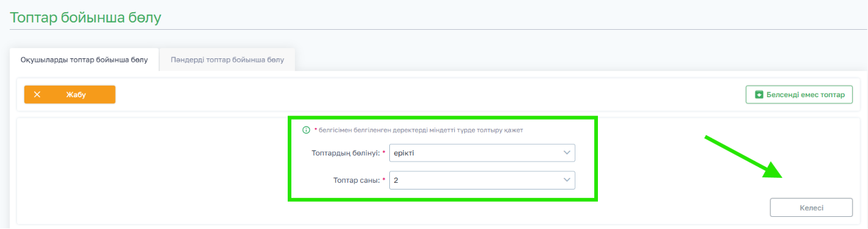
Task: Switch to Пәндерді топтар бойынша бөлу tab
Action: coord(227,60)
